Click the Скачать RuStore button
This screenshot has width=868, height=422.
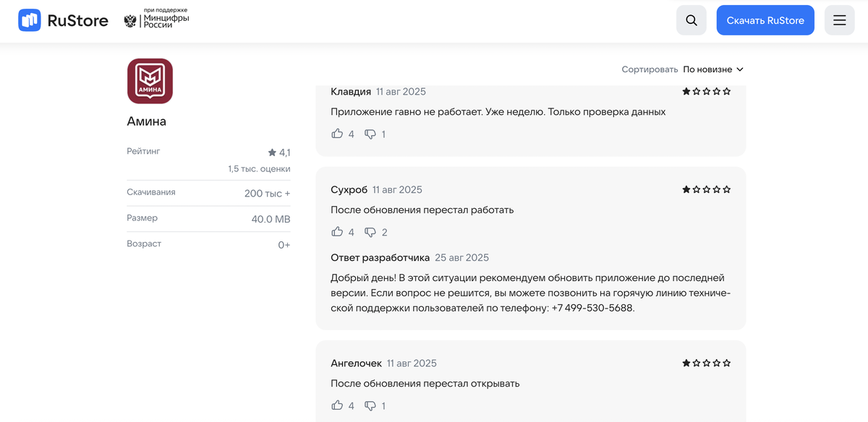[x=765, y=20]
